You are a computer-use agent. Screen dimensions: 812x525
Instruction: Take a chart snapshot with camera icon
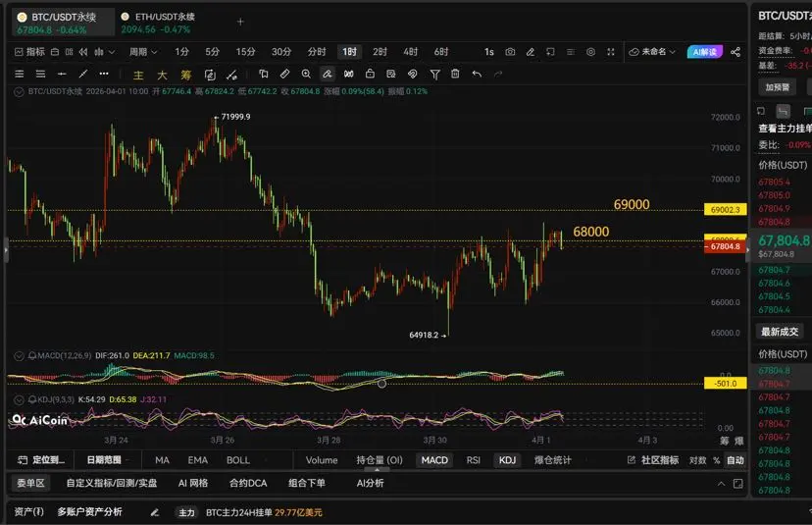pos(510,52)
